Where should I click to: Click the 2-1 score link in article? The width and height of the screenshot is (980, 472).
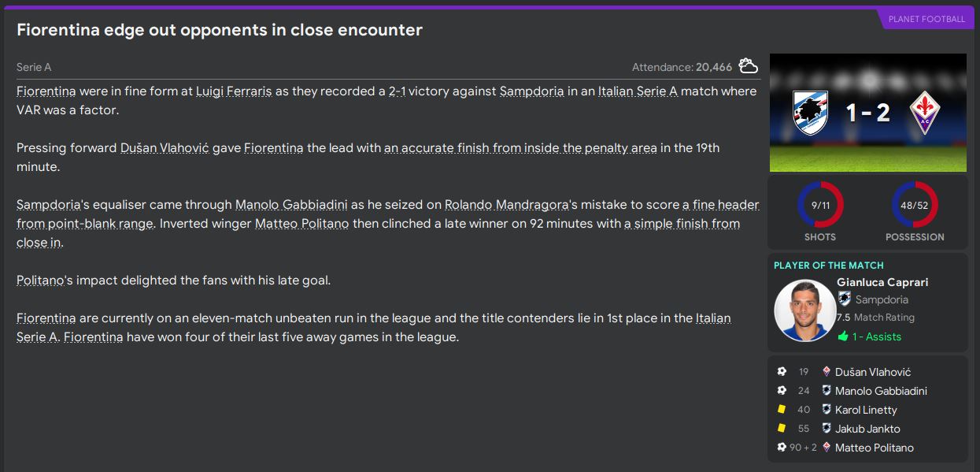point(398,91)
